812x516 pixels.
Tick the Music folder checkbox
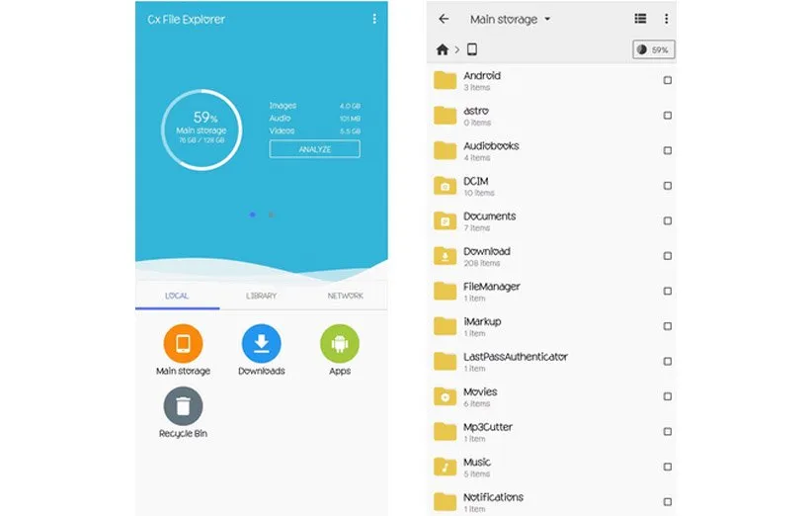(x=668, y=468)
